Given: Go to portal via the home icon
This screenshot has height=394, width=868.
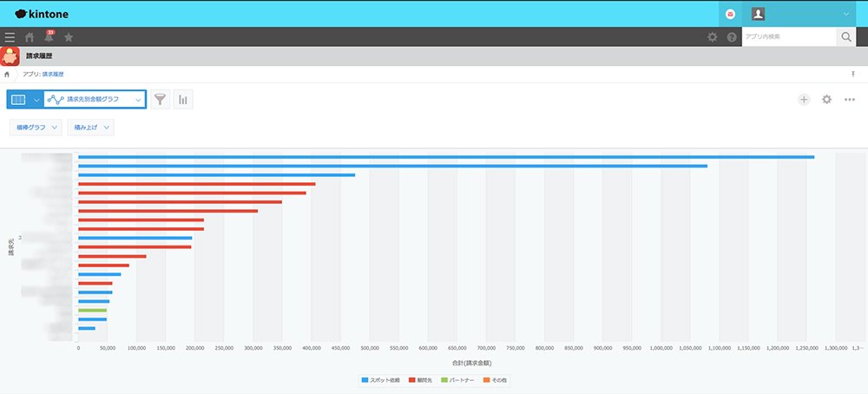Looking at the screenshot, I should pos(30,37).
